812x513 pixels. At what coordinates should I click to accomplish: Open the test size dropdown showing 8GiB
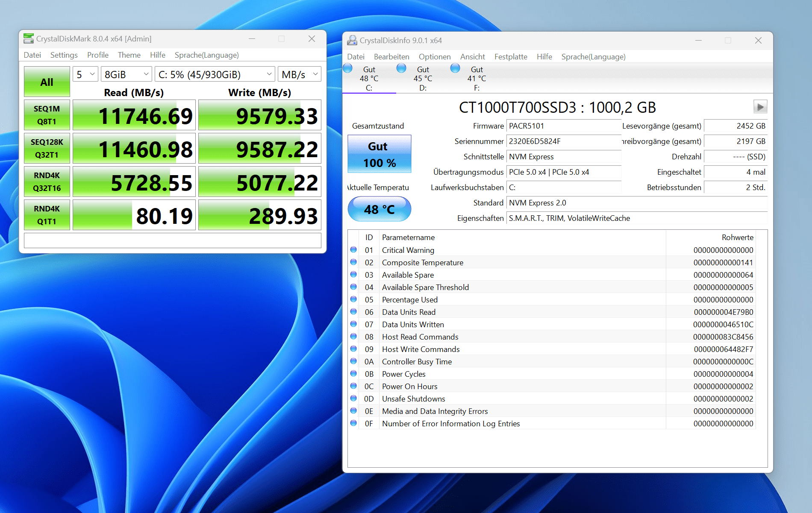click(127, 74)
